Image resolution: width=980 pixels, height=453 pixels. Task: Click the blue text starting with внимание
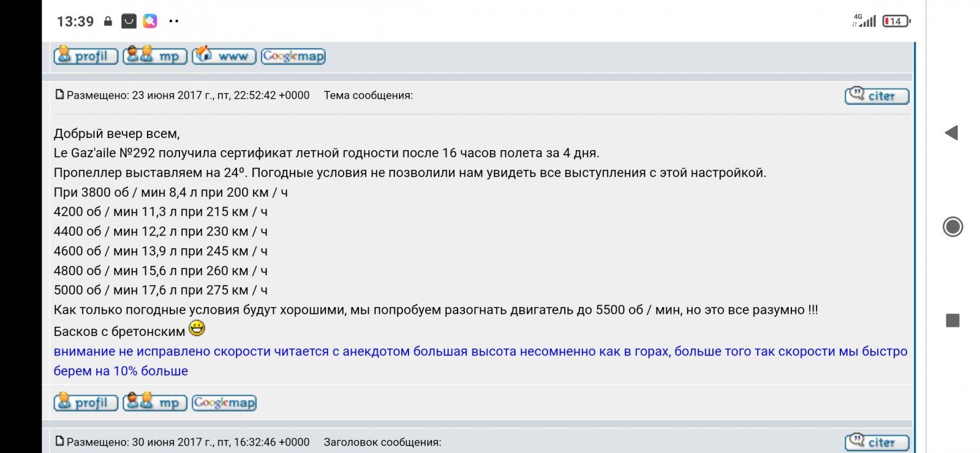tap(481, 351)
